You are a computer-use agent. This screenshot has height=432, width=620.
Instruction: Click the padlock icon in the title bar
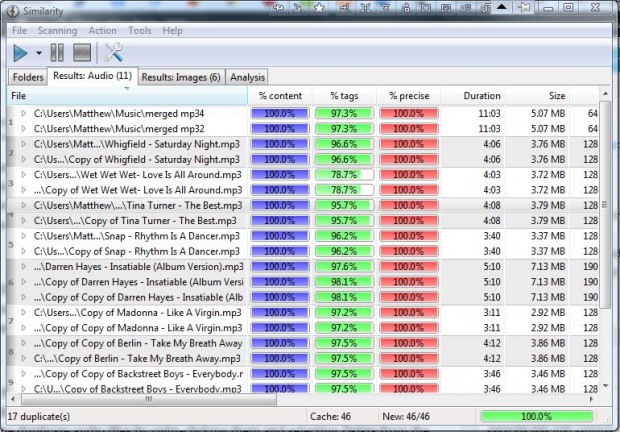405,8
